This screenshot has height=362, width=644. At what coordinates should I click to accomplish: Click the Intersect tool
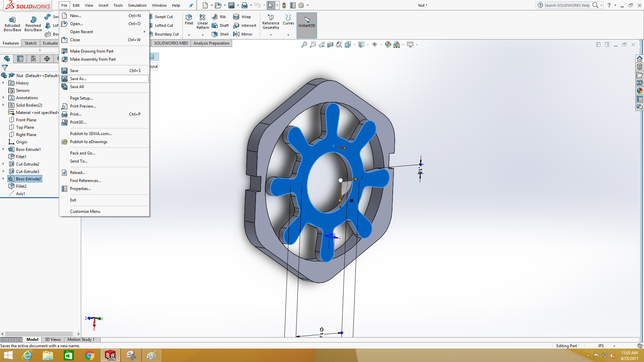(245, 25)
